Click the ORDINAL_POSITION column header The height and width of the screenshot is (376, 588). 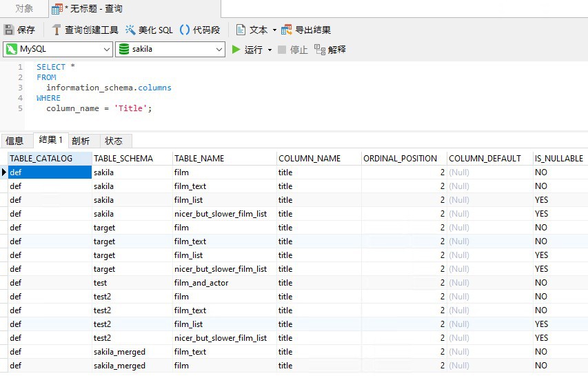pos(404,159)
